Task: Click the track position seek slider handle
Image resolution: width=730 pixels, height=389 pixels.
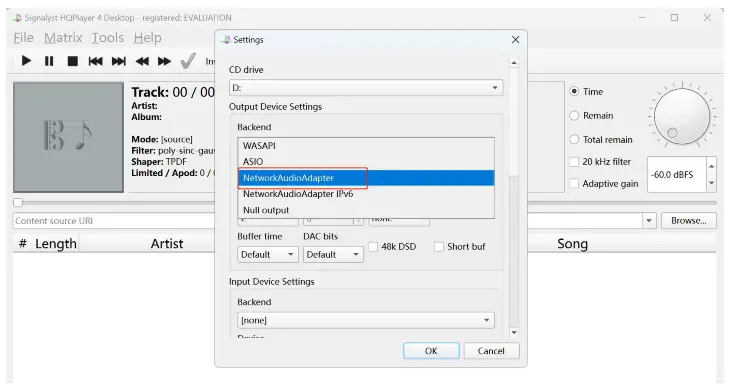Action: (18, 202)
